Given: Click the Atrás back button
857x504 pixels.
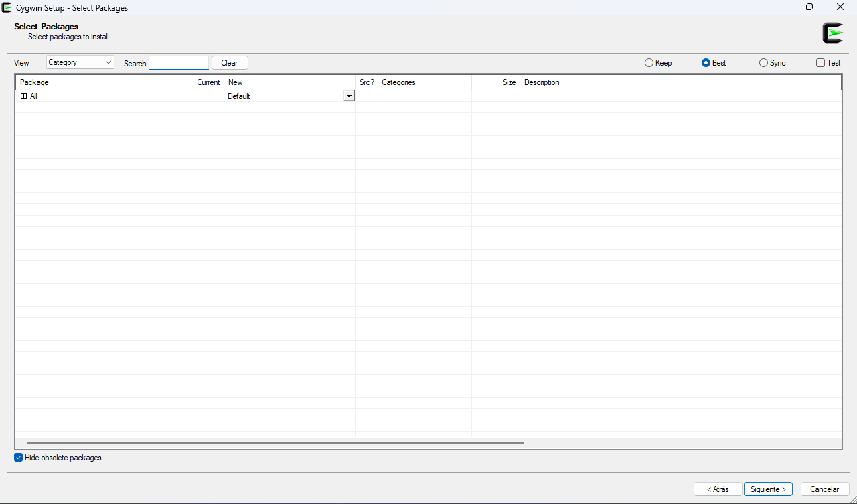Looking at the screenshot, I should click(x=718, y=489).
